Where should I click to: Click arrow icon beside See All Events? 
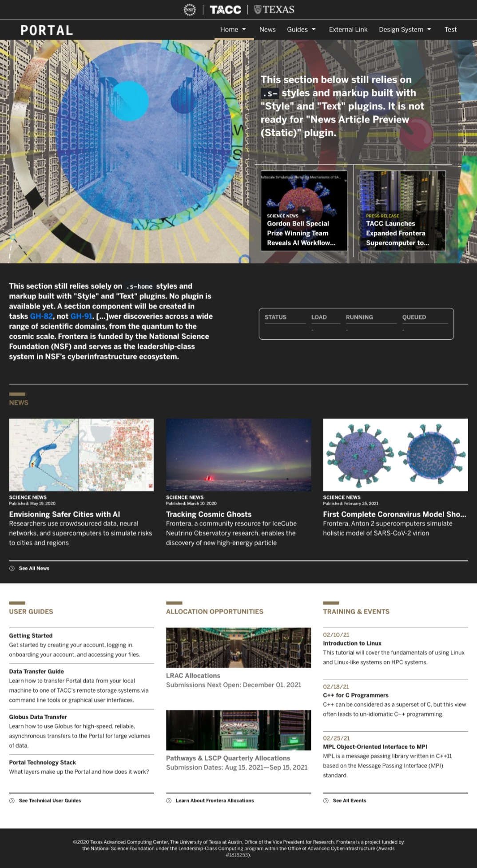326,801
